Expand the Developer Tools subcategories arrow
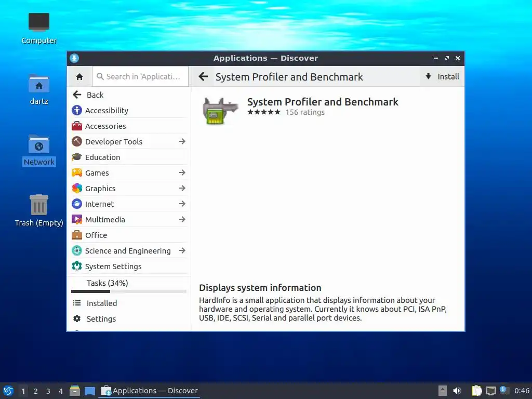The width and height of the screenshot is (532, 399). (182, 141)
